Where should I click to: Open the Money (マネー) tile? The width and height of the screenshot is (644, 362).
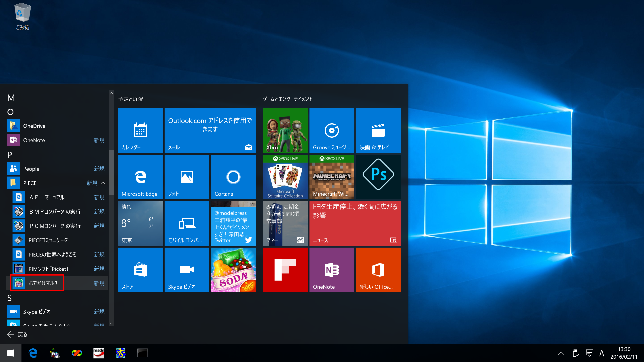pos(285,223)
